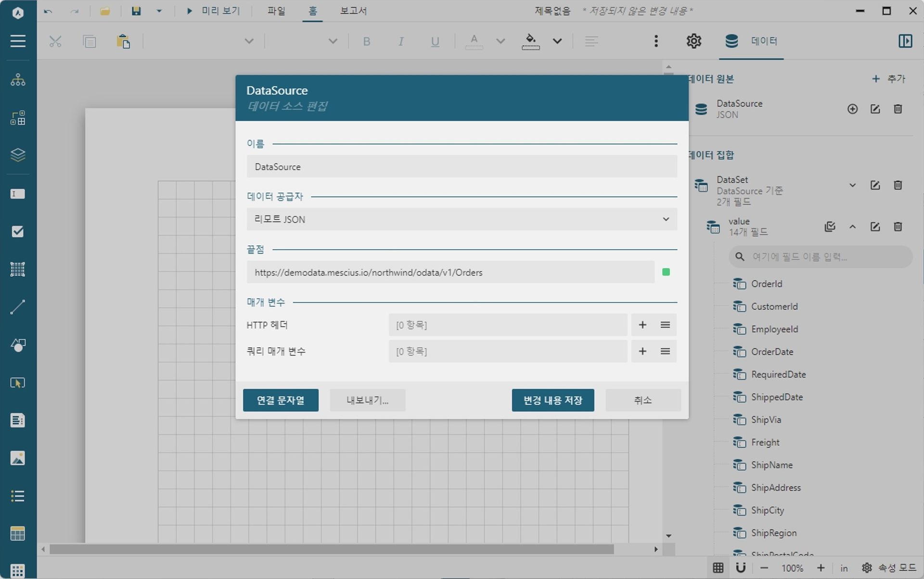Viewport: 924px width, 579px height.
Task: Add dataset using plus-circle icon beside DataSource
Action: click(852, 109)
